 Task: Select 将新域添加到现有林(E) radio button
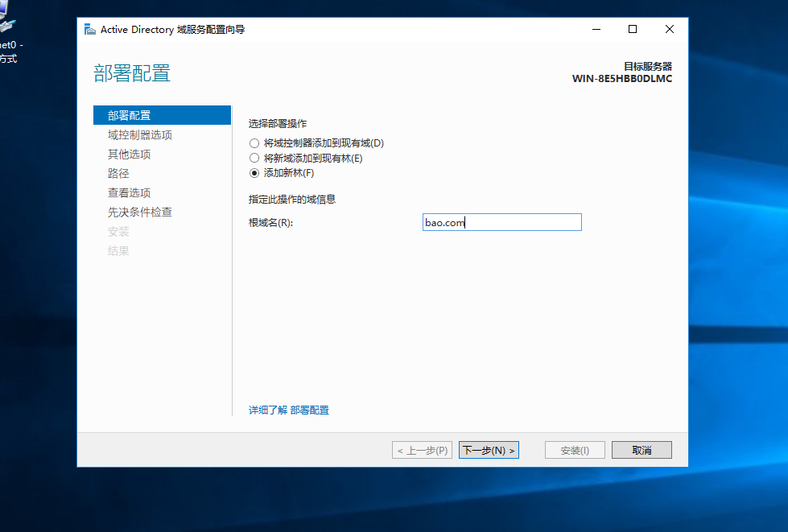[254, 159]
